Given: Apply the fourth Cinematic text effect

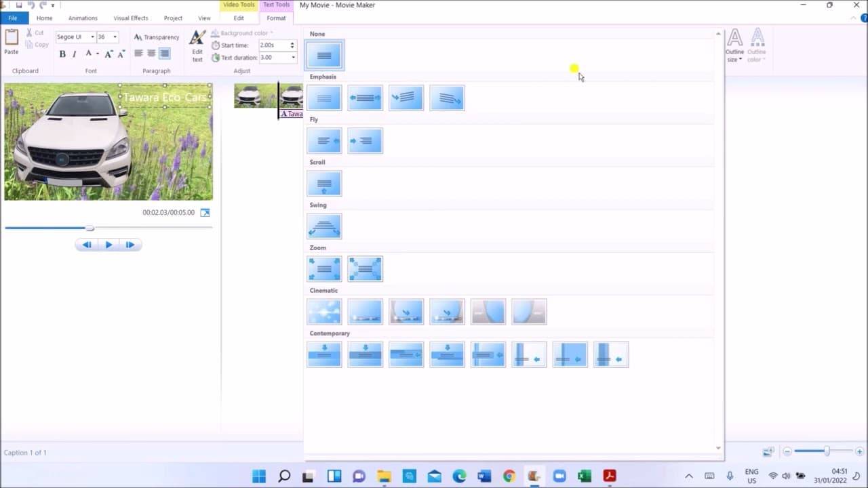Looking at the screenshot, I should tap(447, 311).
